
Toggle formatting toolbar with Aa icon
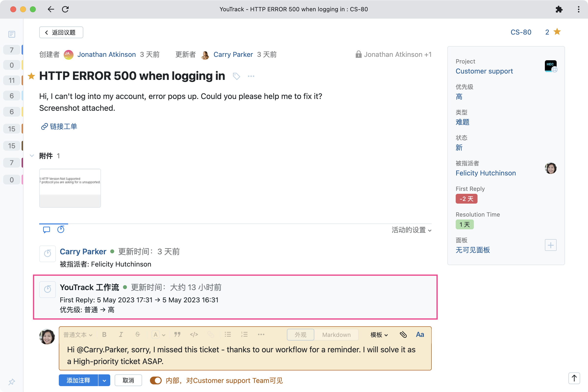point(420,335)
